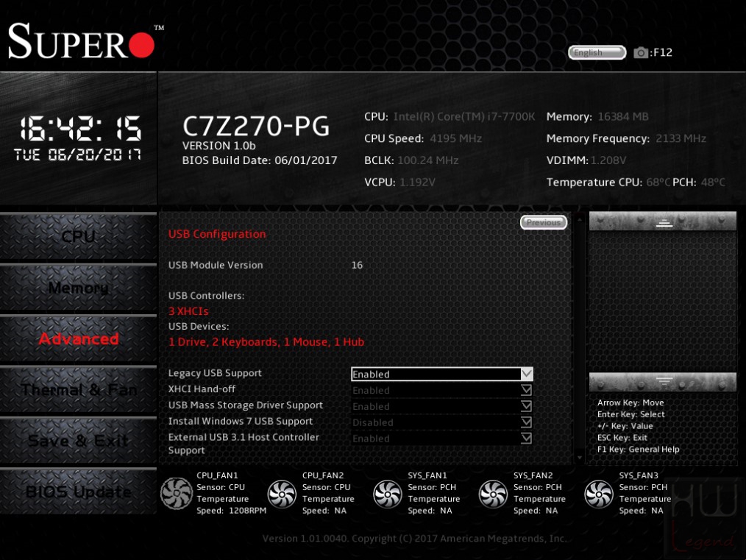This screenshot has width=746, height=560.
Task: Open the English language selector
Action: pyautogui.click(x=597, y=52)
